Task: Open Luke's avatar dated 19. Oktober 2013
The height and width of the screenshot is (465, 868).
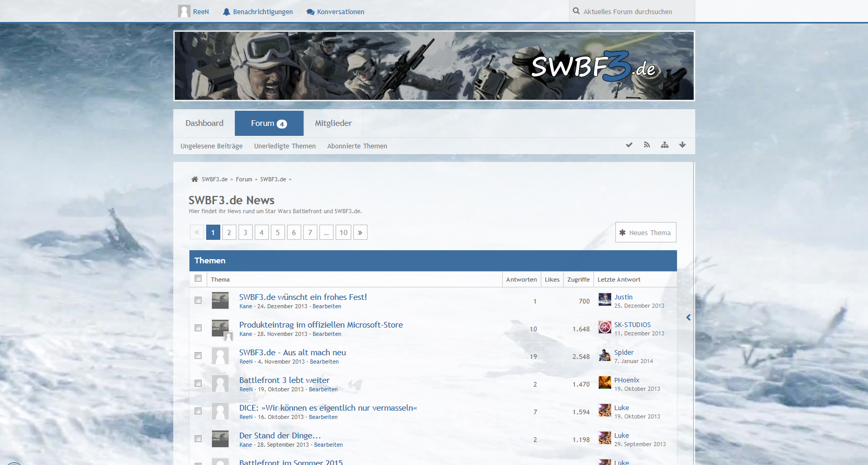Action: [x=605, y=410]
